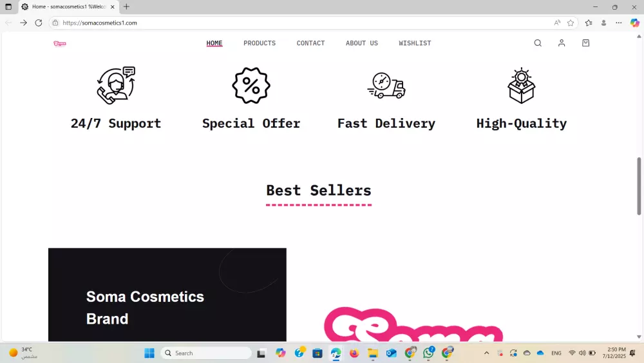Image resolution: width=644 pixels, height=363 pixels.
Task: Go to the HOME menu item
Action: 214,43
